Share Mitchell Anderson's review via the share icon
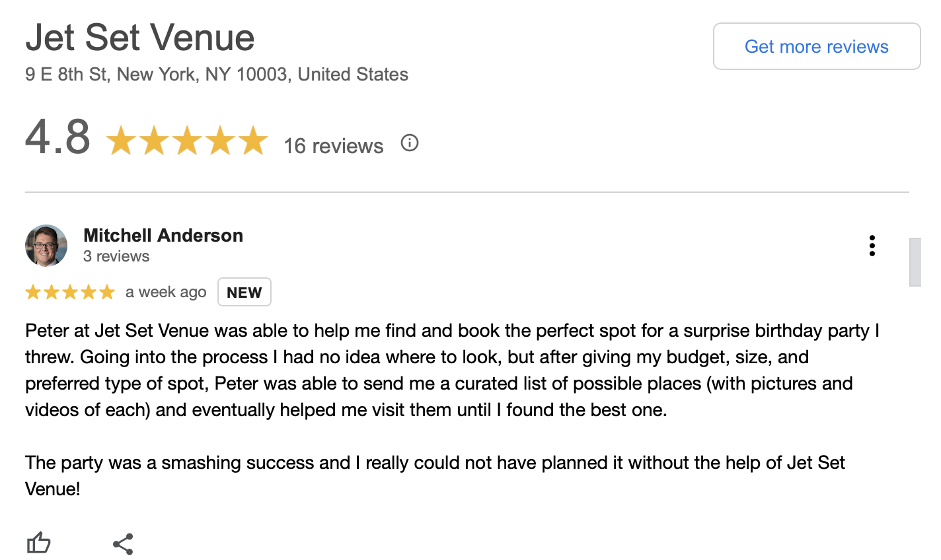 click(124, 543)
